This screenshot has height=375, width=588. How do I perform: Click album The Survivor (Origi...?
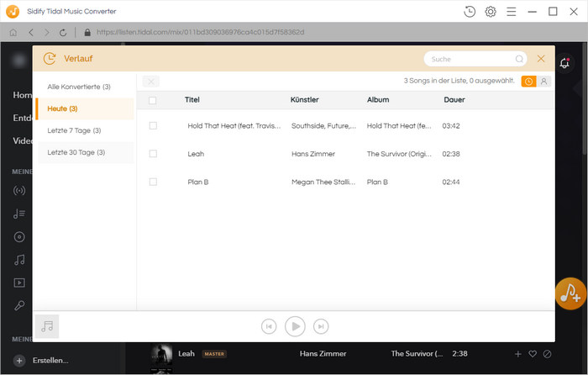click(x=399, y=154)
